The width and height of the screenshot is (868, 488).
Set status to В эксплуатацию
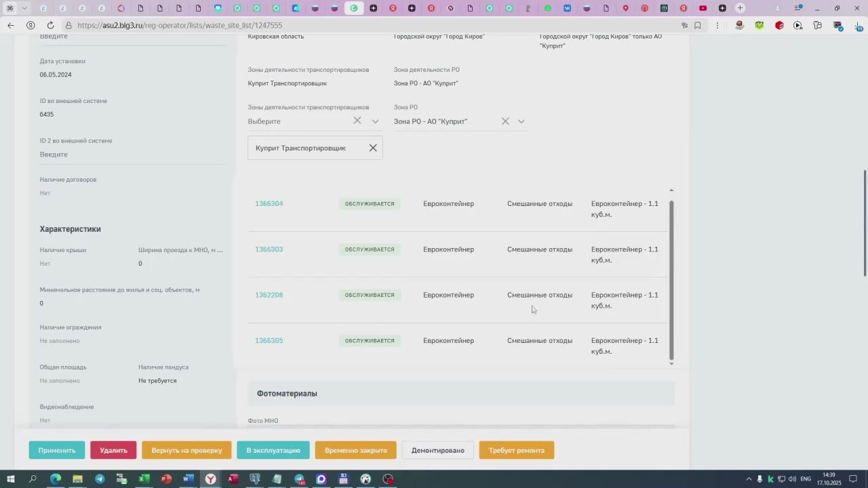pos(273,450)
